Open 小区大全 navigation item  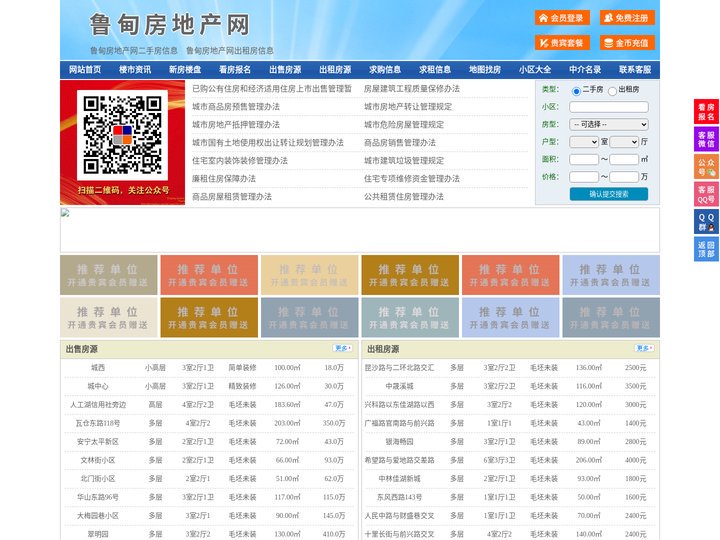click(535, 70)
